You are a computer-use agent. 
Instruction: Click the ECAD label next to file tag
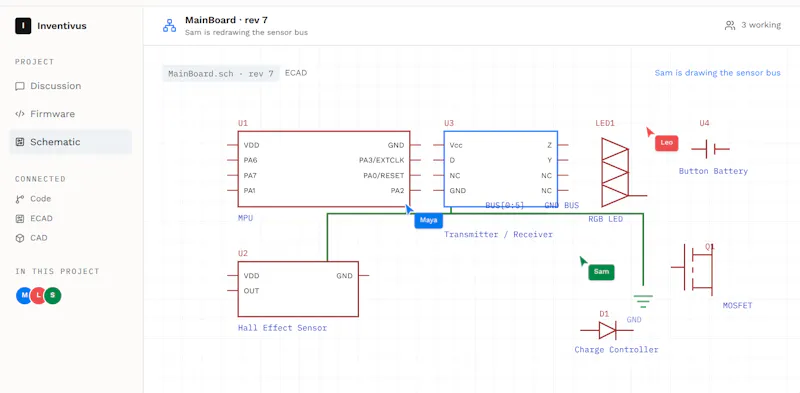296,73
